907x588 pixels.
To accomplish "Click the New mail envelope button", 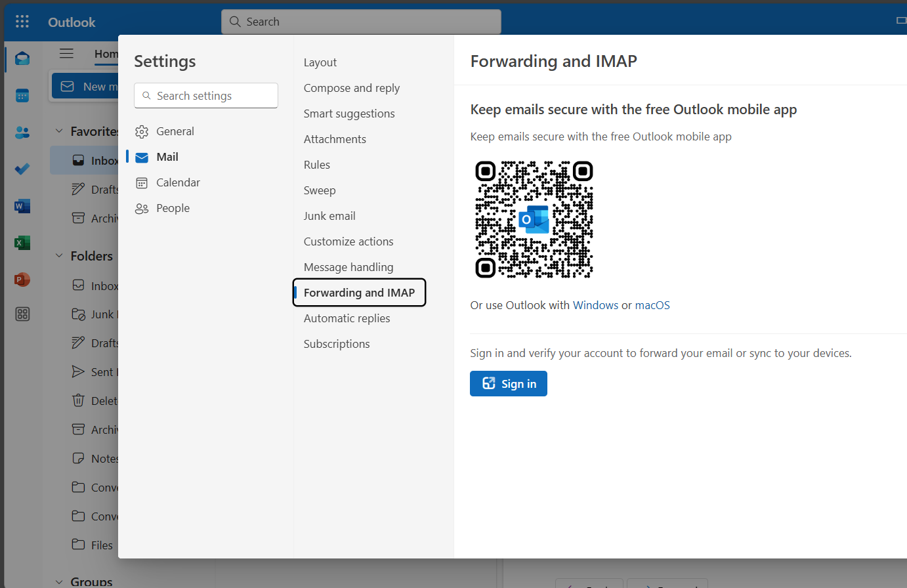I will tap(85, 87).
